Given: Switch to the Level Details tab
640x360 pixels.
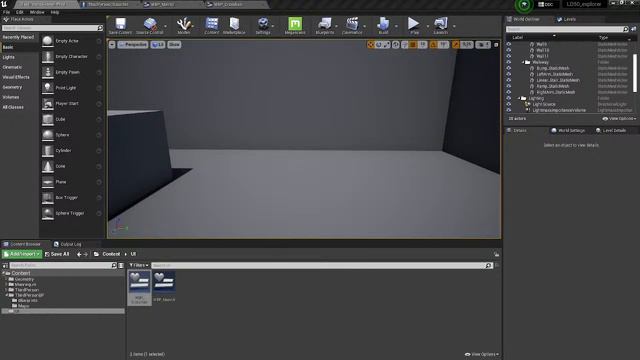Looking at the screenshot, I should point(611,131).
